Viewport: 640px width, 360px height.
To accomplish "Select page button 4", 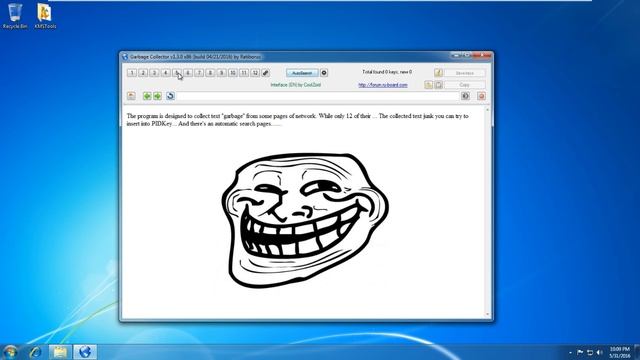I will coord(165,73).
